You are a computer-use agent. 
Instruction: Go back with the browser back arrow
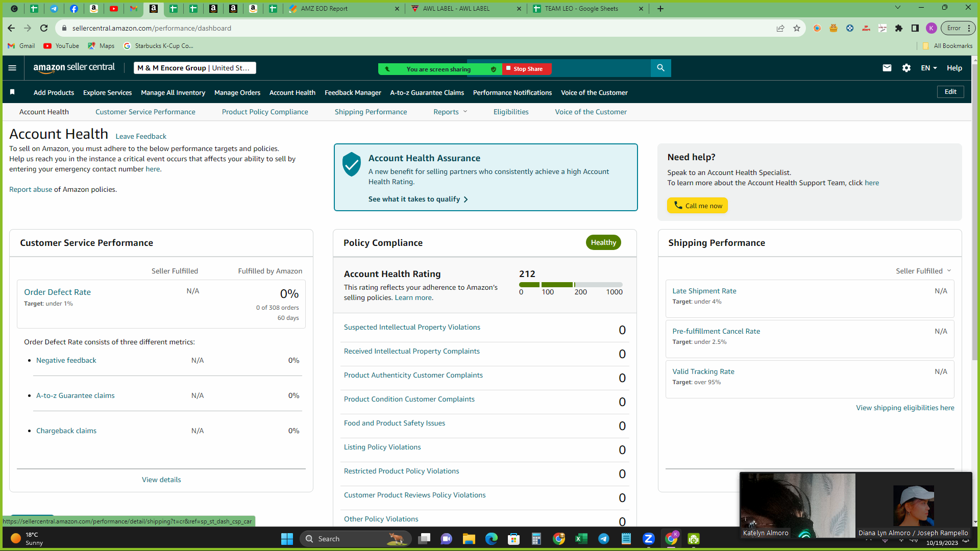(x=11, y=28)
